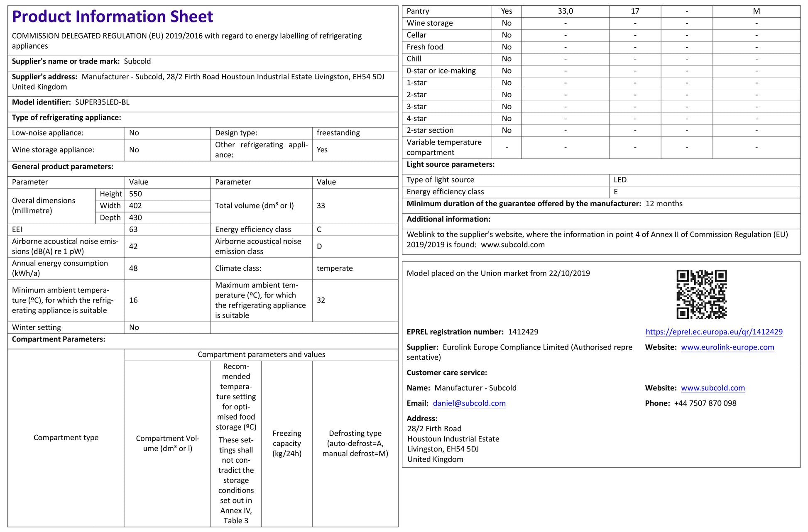
Task: Click the Design type freestanding value
Action: 338,133
